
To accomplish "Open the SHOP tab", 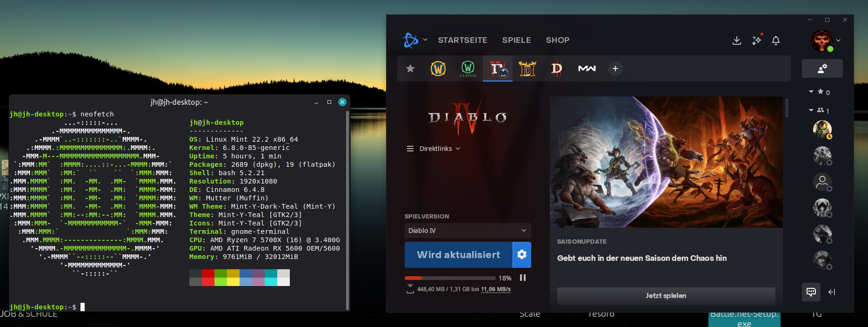I will (557, 40).
